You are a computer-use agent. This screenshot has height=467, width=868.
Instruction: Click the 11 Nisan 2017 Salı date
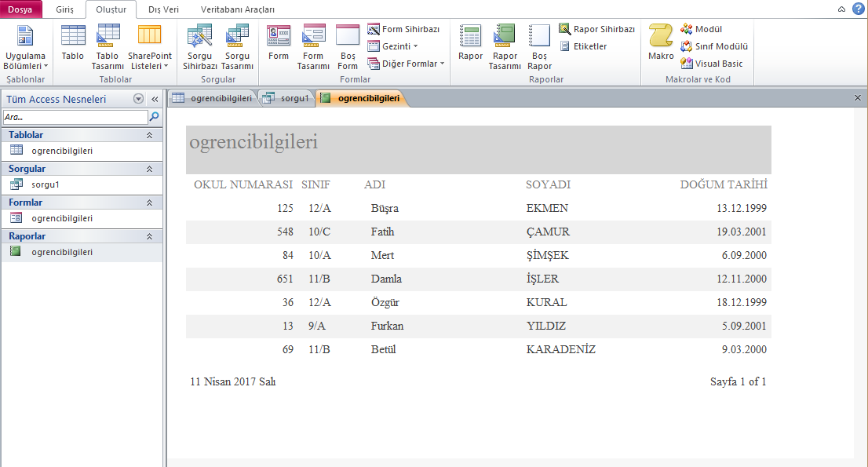point(232,381)
